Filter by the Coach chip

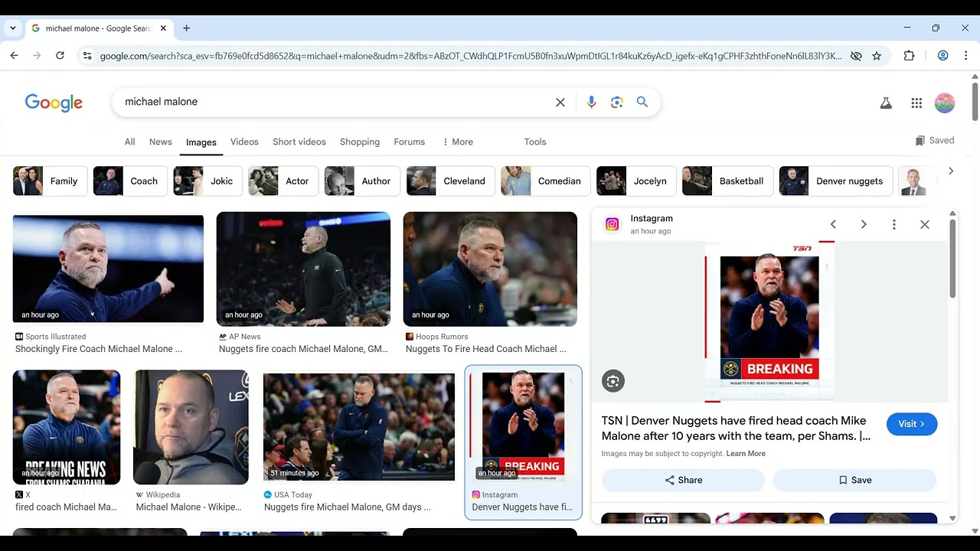(130, 181)
